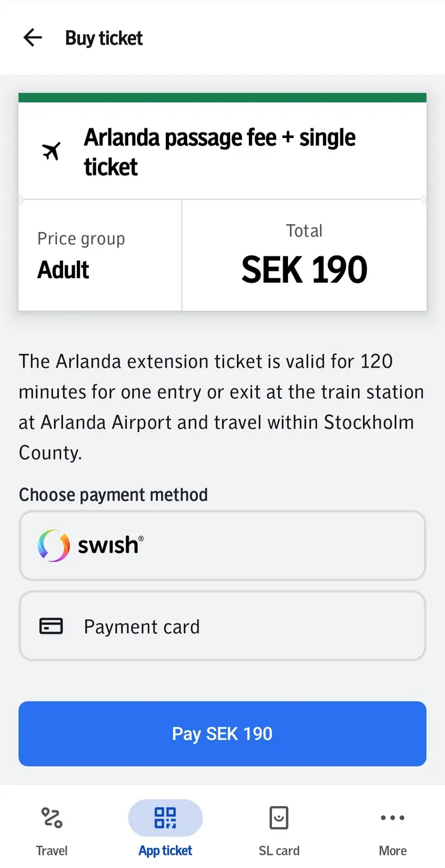Tap the Total SEK 190 amount

[304, 269]
